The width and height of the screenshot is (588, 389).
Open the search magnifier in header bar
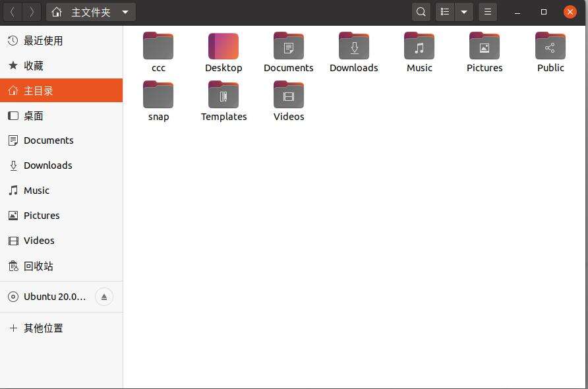coord(421,12)
